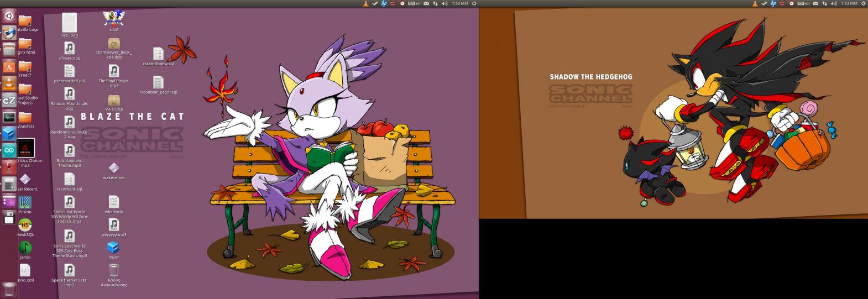
Task: Open the Κάδος Ανακύκλωσης trash icon
Action: click(x=113, y=275)
